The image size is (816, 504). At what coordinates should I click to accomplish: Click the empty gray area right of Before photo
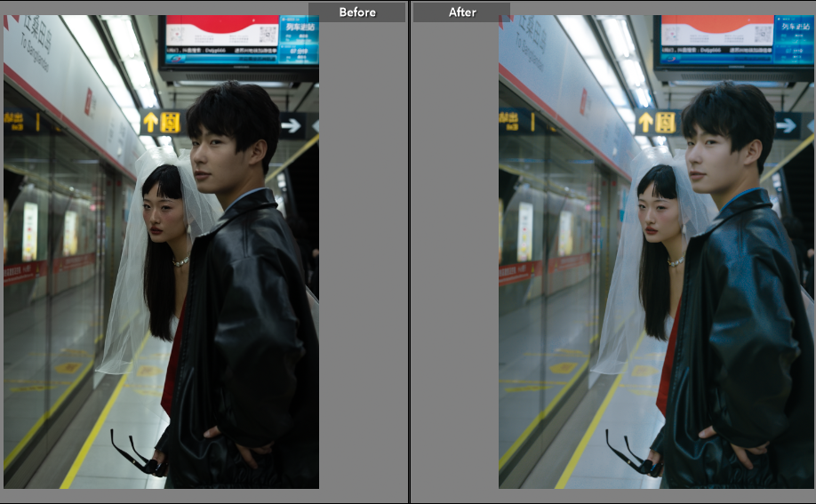(363, 267)
